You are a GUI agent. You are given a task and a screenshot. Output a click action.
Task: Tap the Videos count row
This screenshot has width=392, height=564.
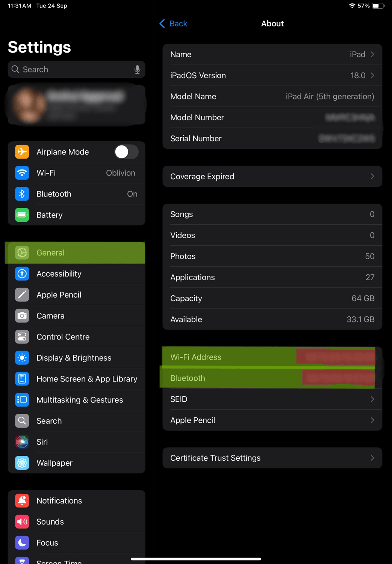click(x=272, y=235)
